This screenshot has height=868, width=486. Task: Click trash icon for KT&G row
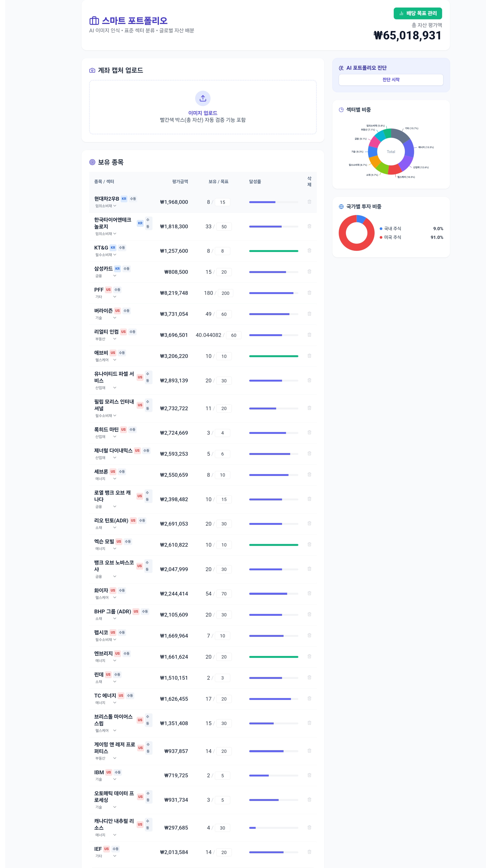tap(309, 251)
